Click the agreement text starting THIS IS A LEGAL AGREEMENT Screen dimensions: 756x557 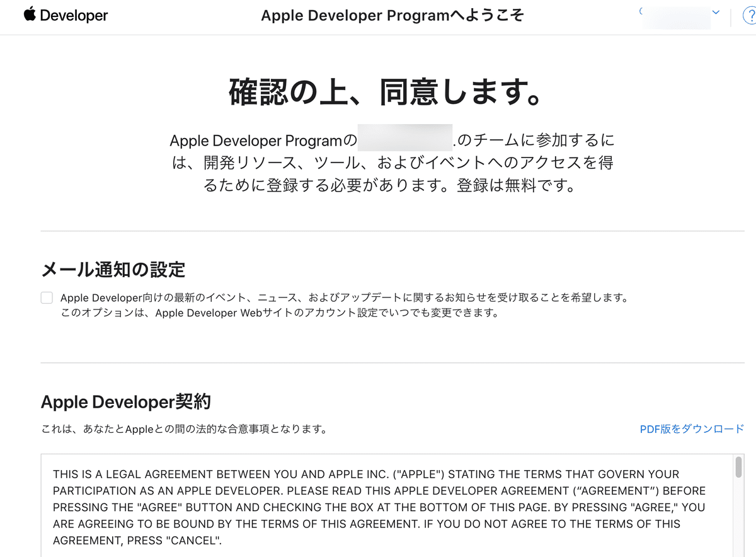[x=379, y=507]
